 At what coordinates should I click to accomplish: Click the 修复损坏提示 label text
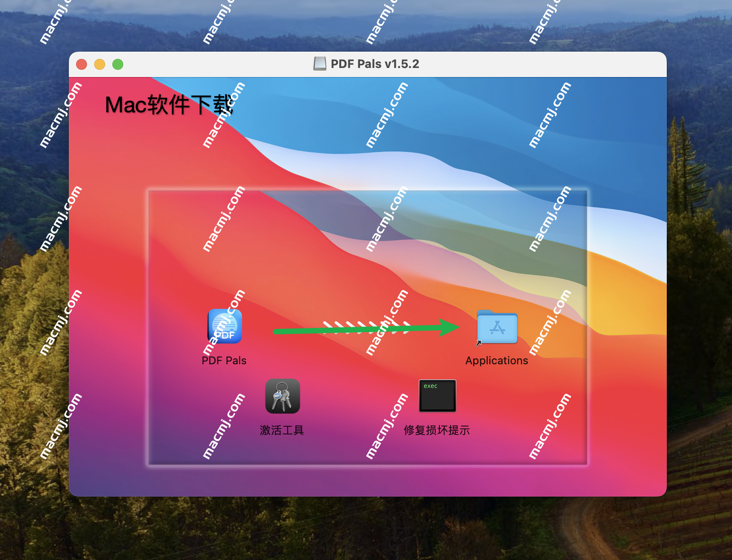click(x=437, y=430)
